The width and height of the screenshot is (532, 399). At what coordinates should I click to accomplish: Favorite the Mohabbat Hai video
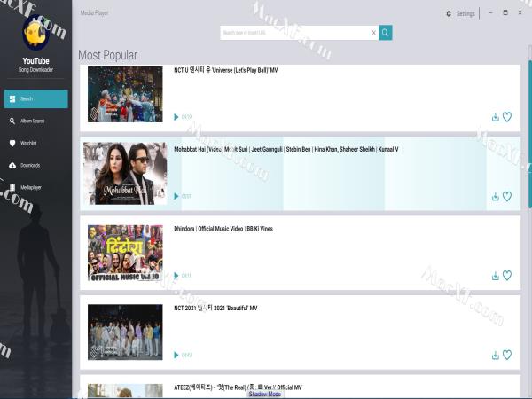pos(507,197)
